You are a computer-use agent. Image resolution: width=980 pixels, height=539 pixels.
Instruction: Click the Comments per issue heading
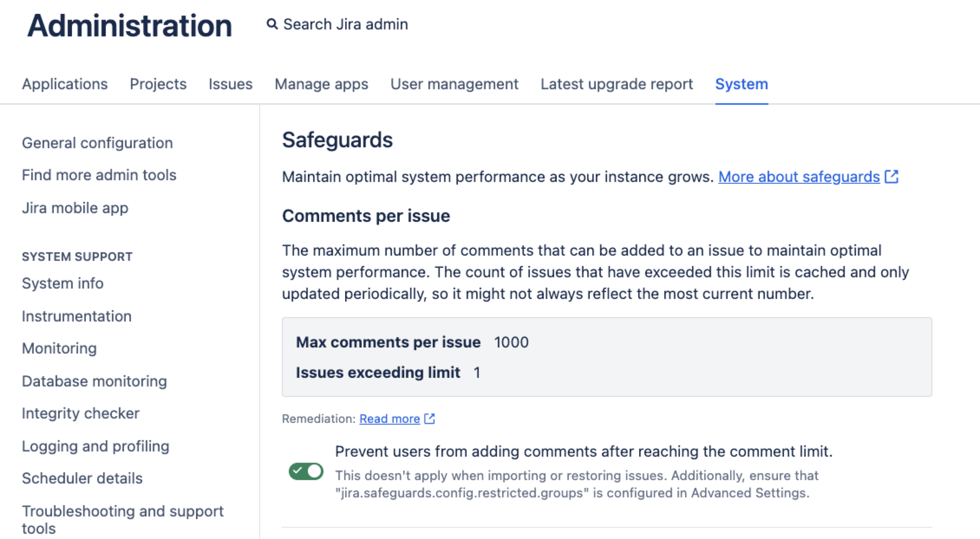coord(366,216)
